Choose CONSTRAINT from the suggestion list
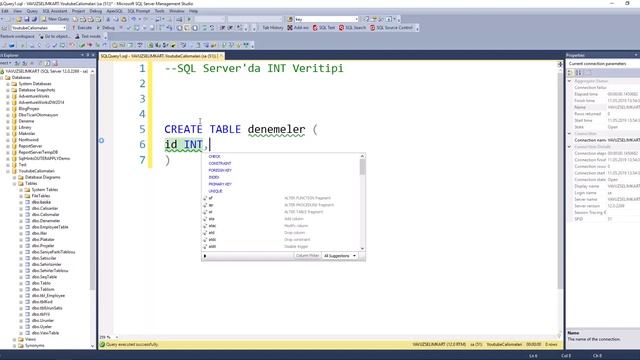Screen dimensions: 640x360 pyautogui.click(x=220, y=163)
